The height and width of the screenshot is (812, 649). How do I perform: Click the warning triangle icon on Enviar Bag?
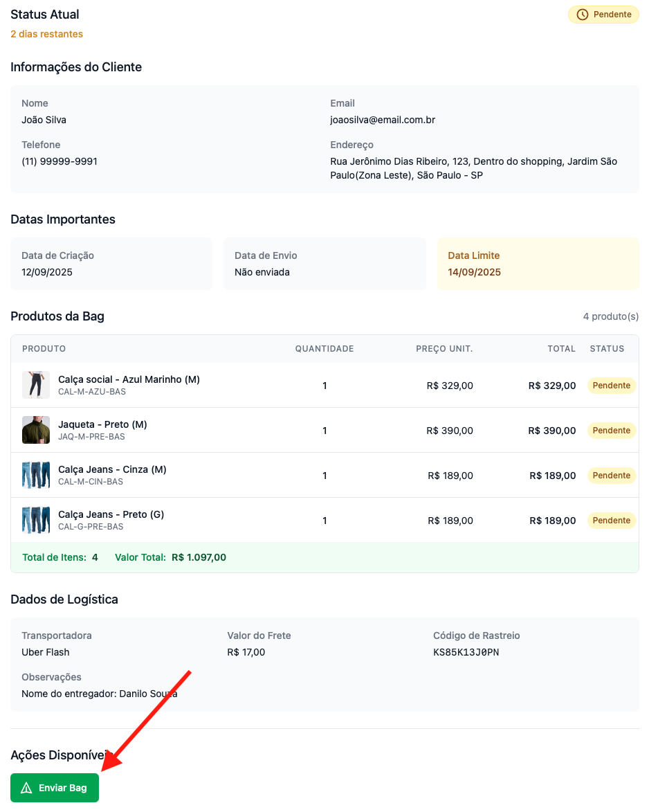click(x=27, y=788)
